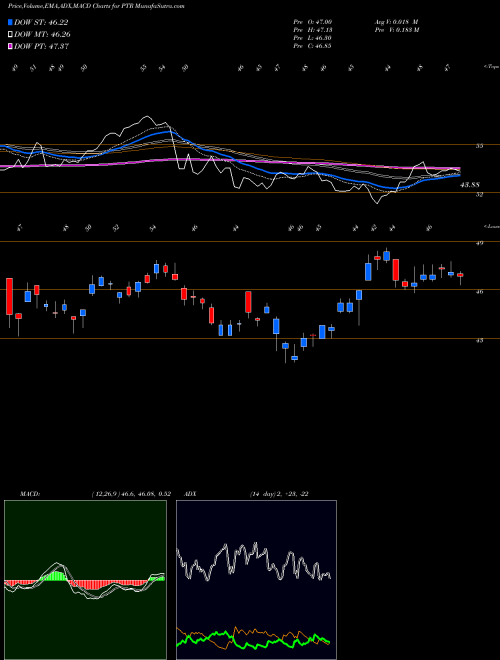
Task: Select the 'DOW ST: 46.22' legend text
Action: pyautogui.click(x=41, y=22)
